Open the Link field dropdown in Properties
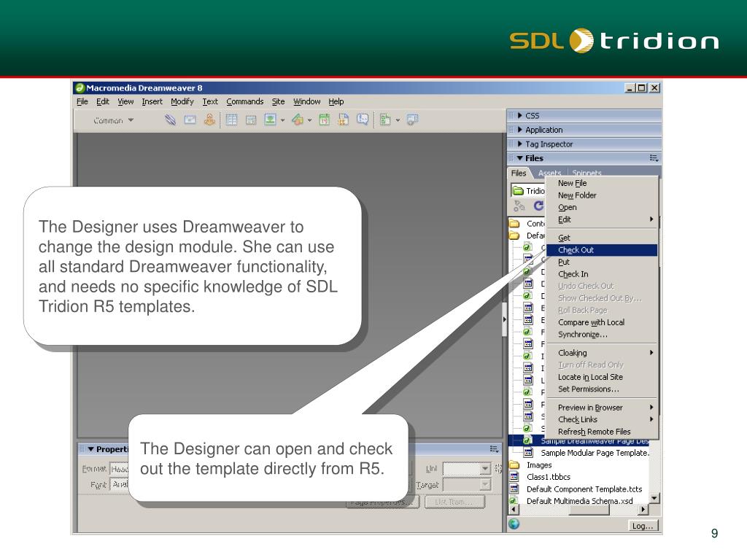Viewport: 747px width, 560px height. click(485, 469)
